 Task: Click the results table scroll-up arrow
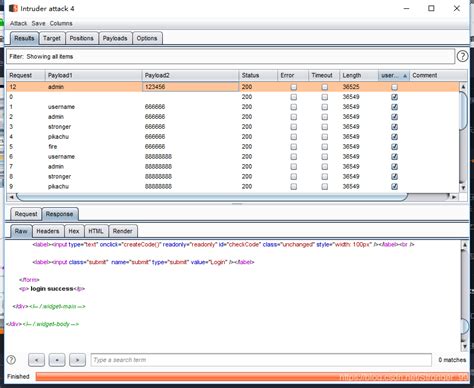pyautogui.click(x=463, y=86)
